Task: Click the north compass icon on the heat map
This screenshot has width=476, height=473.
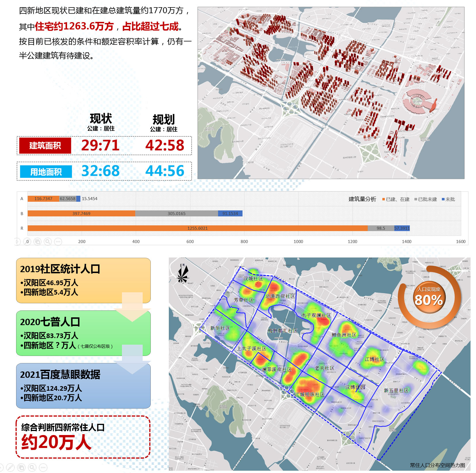Action: pos(183,274)
